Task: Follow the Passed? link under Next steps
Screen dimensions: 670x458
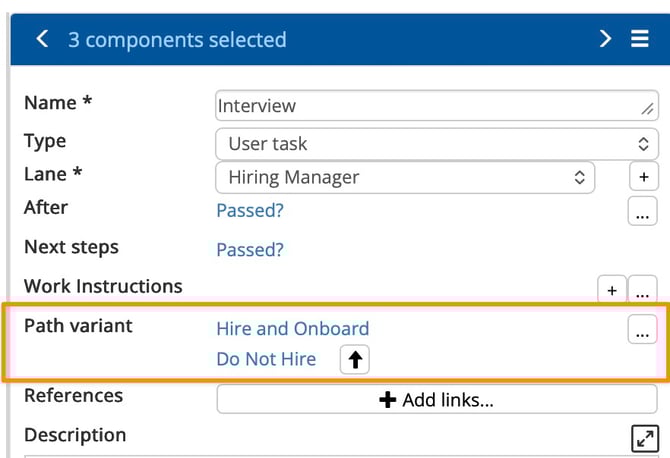Action: [250, 249]
